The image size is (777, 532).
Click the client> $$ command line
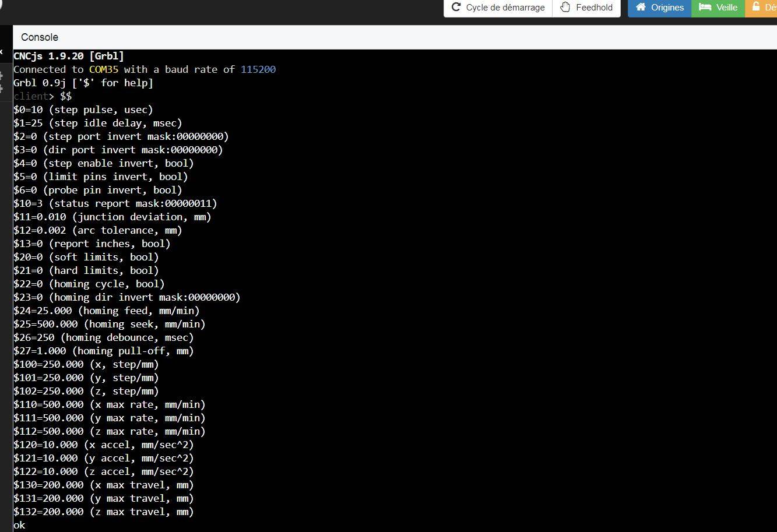tap(43, 96)
